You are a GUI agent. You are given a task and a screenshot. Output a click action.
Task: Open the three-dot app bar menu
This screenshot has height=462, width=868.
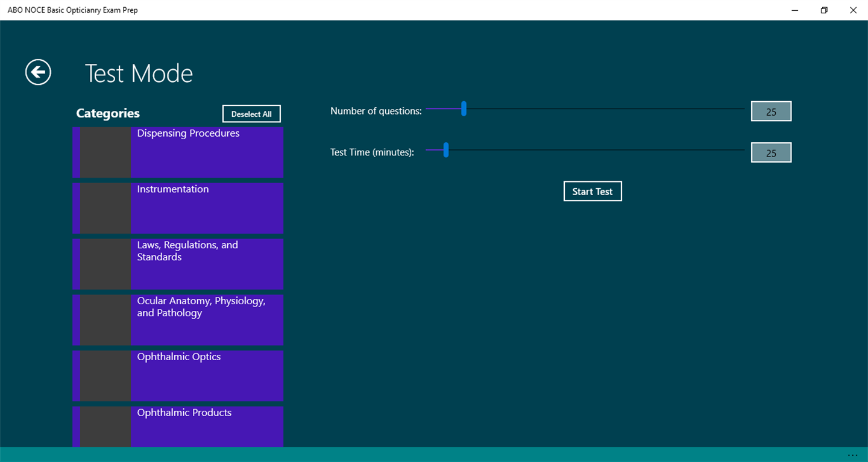[852, 455]
